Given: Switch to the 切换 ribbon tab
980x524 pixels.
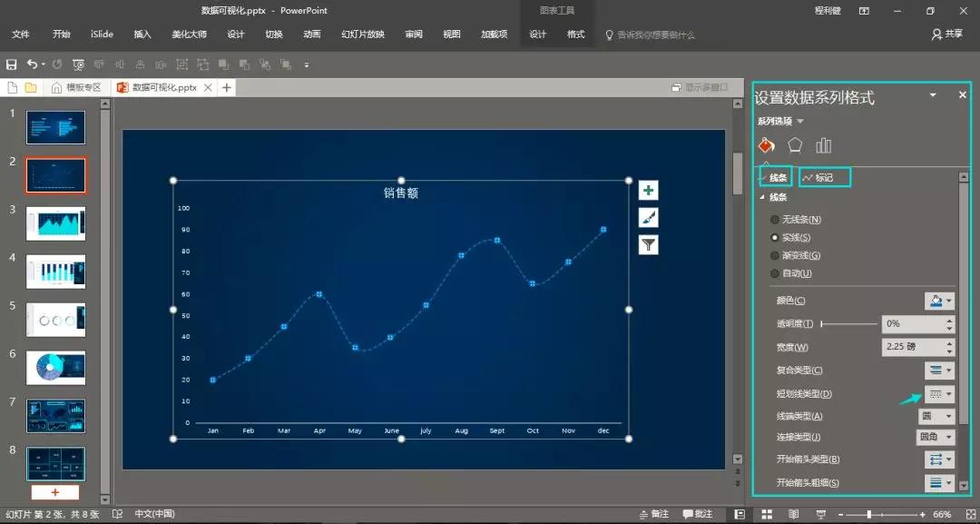Looking at the screenshot, I should [274, 35].
